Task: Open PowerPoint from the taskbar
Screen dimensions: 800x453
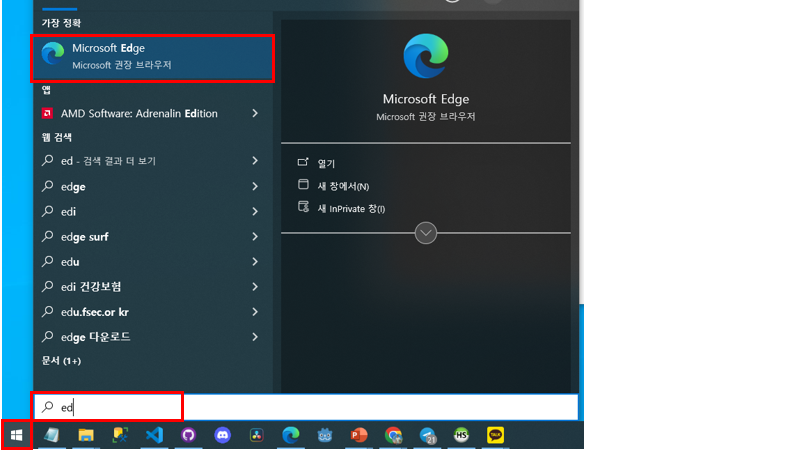Action: pos(359,435)
